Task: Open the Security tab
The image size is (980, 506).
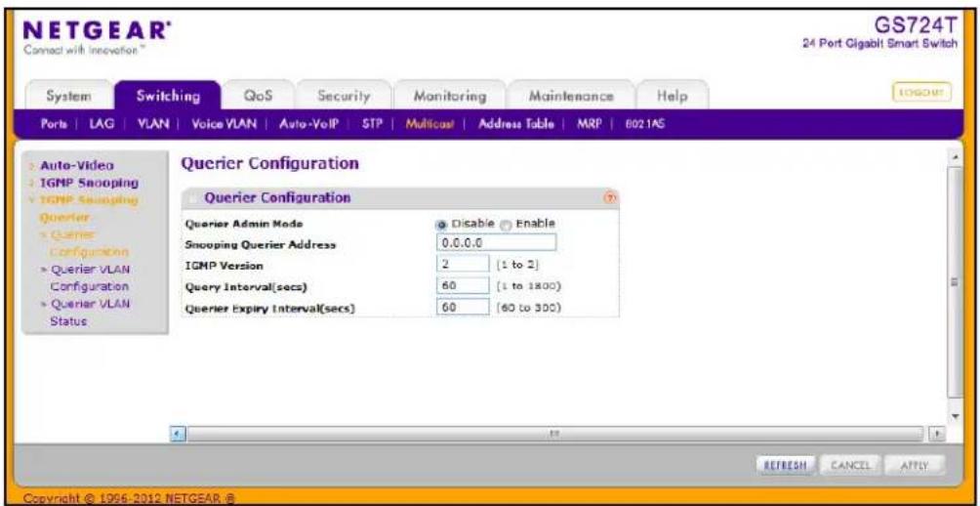Action: click(344, 97)
